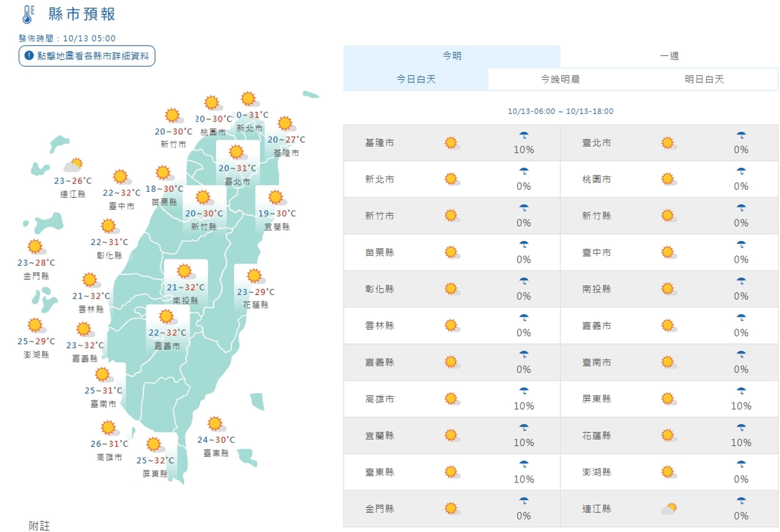Click the sun icon above 南投縣 on map
The height and width of the screenshot is (532, 780).
[186, 272]
